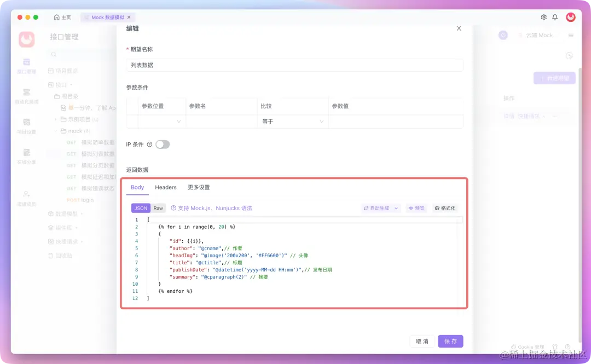Select the 模拟分页数据 GET item in tree
Image resolution: width=591 pixels, height=364 pixels.
coord(90,166)
